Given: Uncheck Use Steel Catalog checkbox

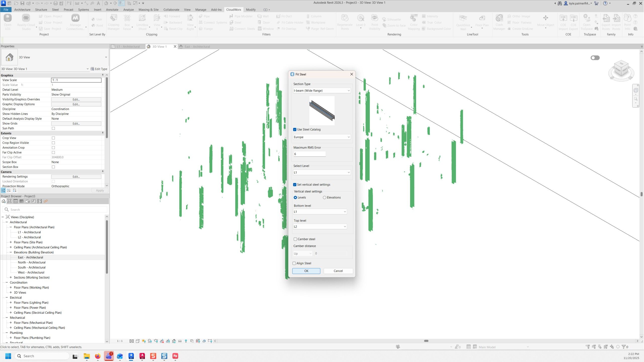Looking at the screenshot, I should coord(295,129).
